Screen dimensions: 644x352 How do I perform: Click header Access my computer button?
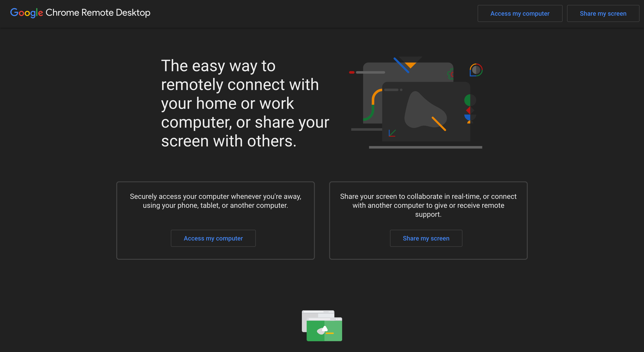coord(520,13)
